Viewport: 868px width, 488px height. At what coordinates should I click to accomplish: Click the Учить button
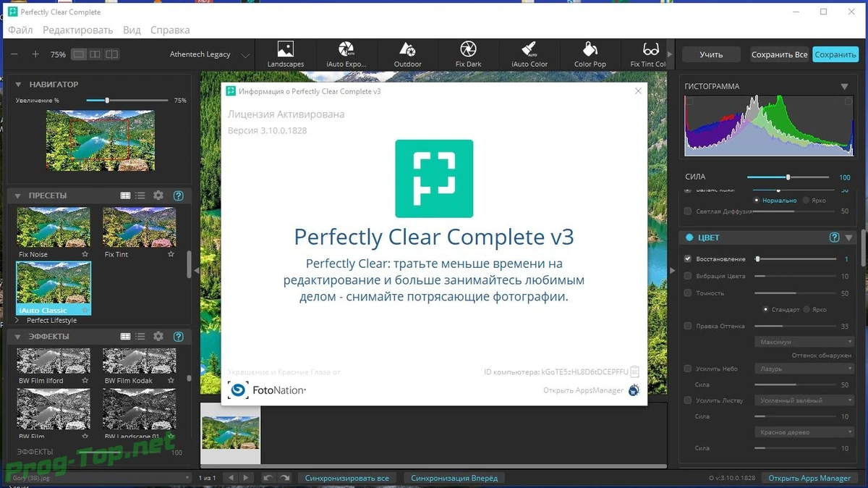click(711, 55)
